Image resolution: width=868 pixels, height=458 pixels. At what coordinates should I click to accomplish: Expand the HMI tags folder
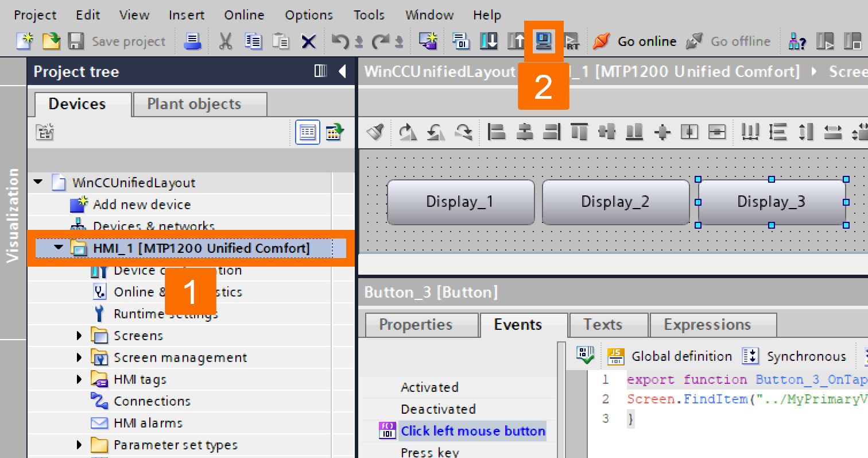click(x=80, y=379)
